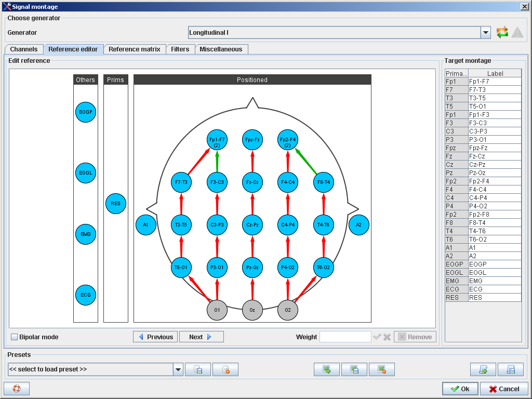Confirm with the Ok button
The width and height of the screenshot is (532, 399).
460,389
